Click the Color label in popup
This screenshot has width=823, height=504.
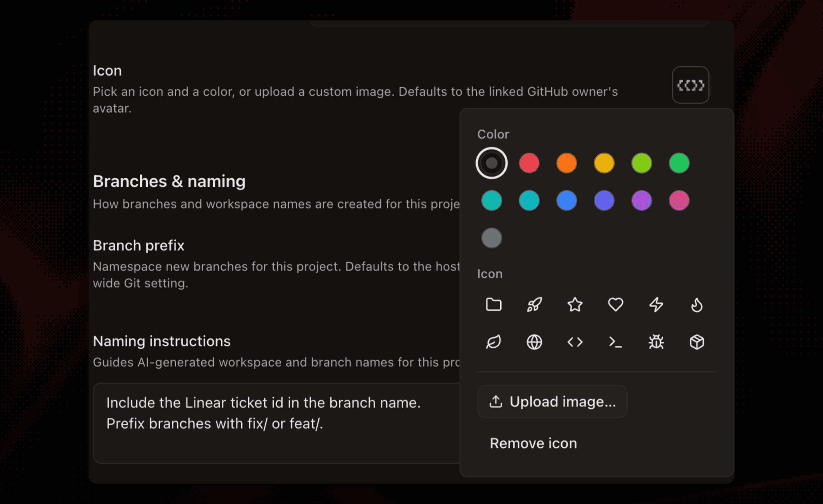[x=493, y=134]
